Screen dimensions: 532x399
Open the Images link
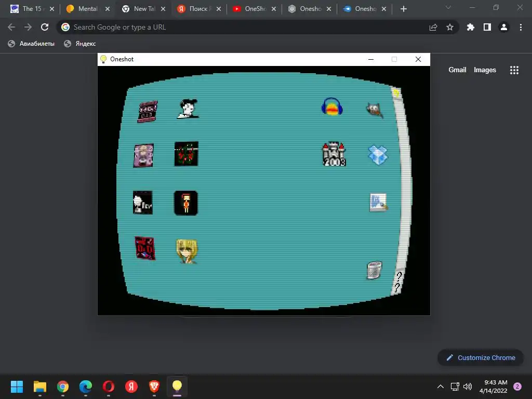(485, 70)
